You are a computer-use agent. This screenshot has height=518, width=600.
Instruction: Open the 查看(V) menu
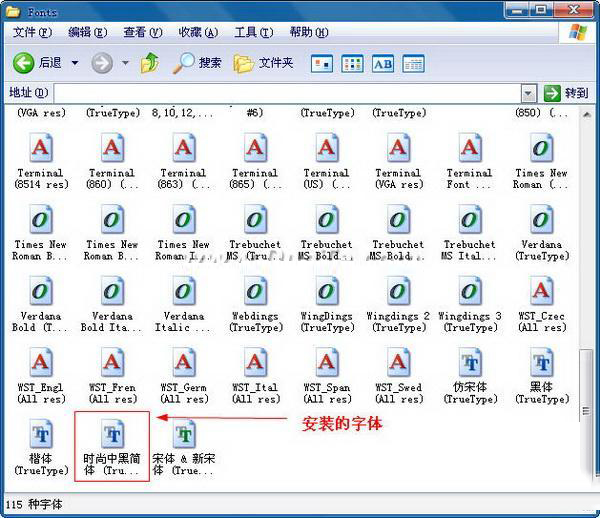(143, 33)
